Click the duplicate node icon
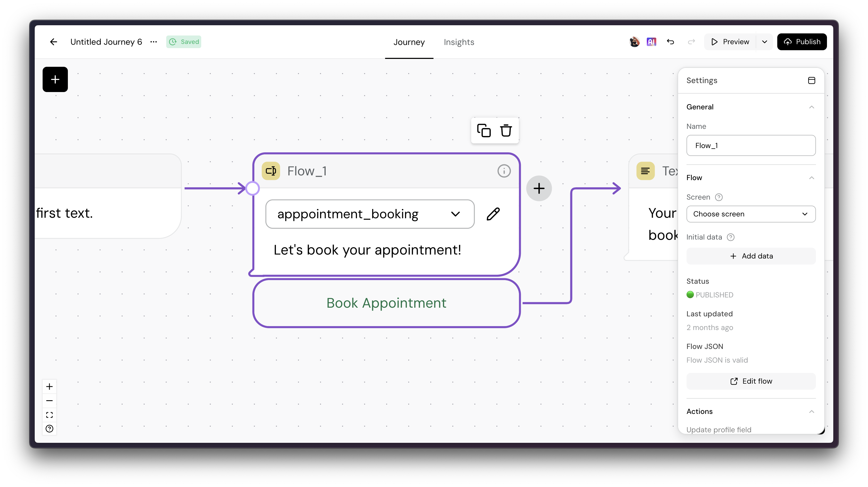The height and width of the screenshot is (487, 868). click(483, 131)
